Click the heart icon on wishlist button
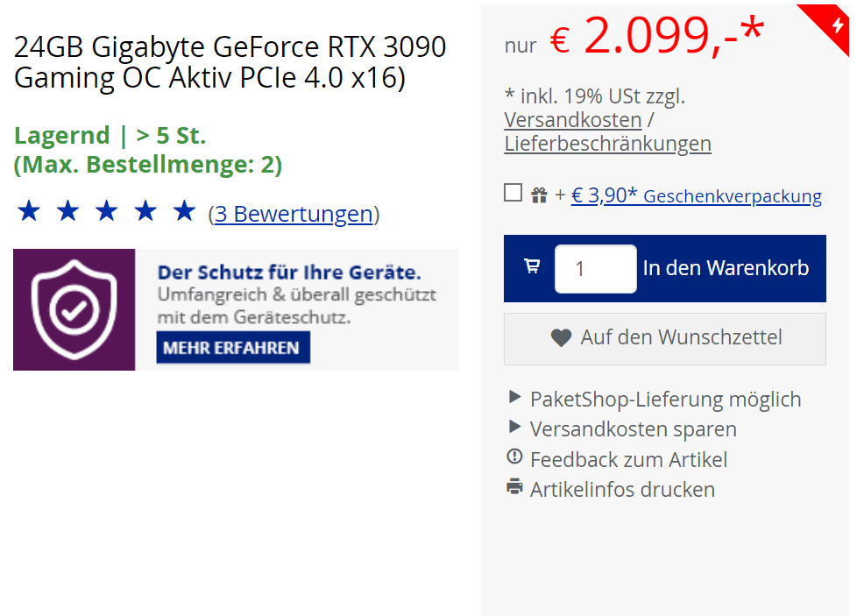This screenshot has height=616, width=864. point(561,337)
